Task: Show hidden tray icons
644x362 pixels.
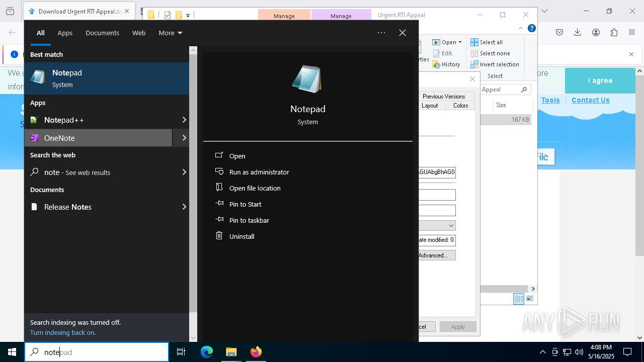Action: [542, 352]
